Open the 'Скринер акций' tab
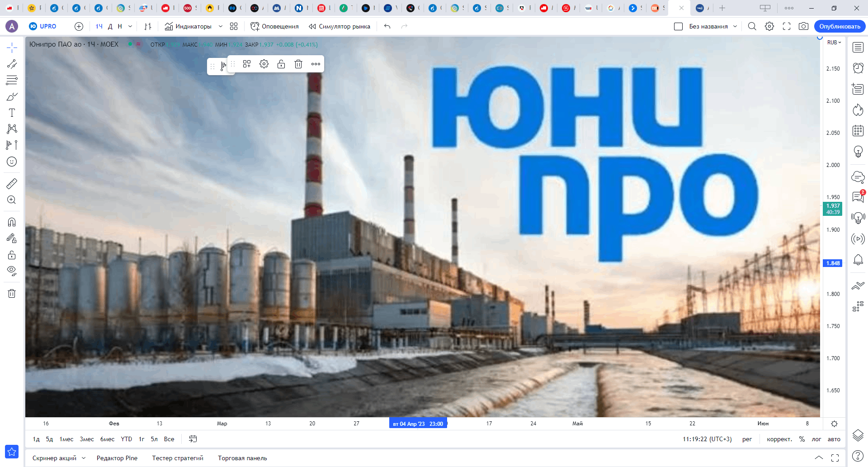868x467 pixels. tap(54, 458)
